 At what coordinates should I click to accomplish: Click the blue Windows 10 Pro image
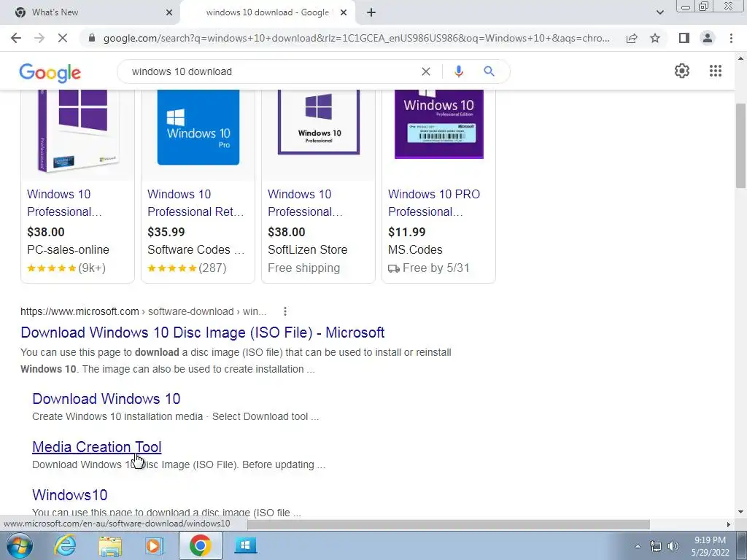tap(198, 127)
